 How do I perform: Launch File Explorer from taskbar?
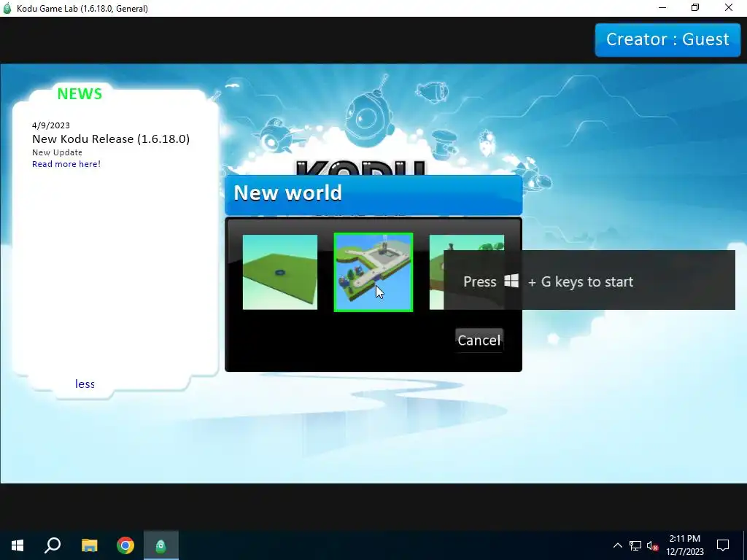click(89, 545)
